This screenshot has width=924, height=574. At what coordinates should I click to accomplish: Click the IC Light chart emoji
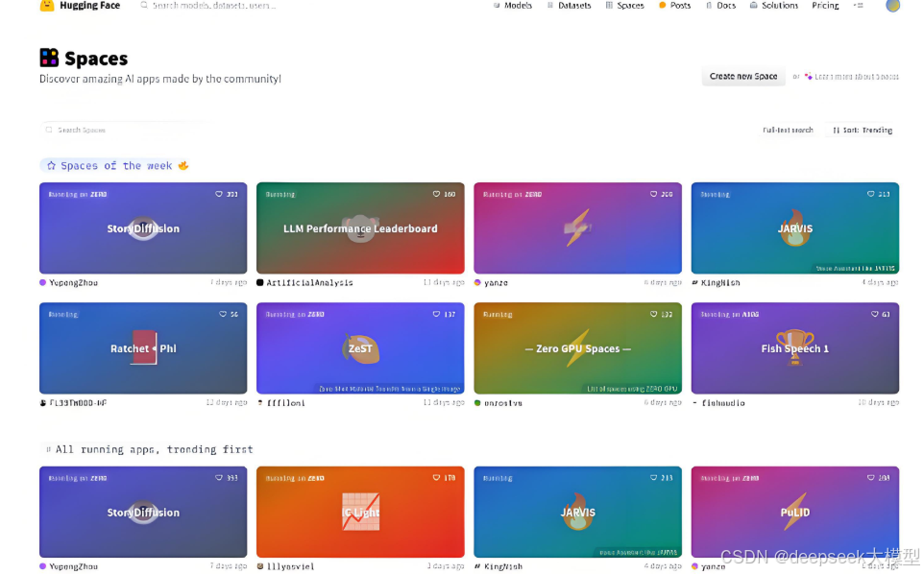tap(360, 512)
